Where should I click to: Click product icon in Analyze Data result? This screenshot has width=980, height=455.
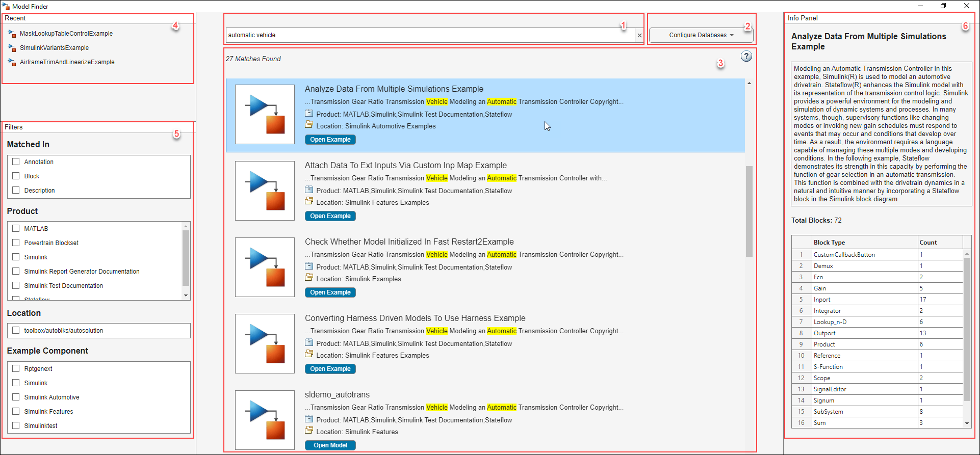[309, 114]
